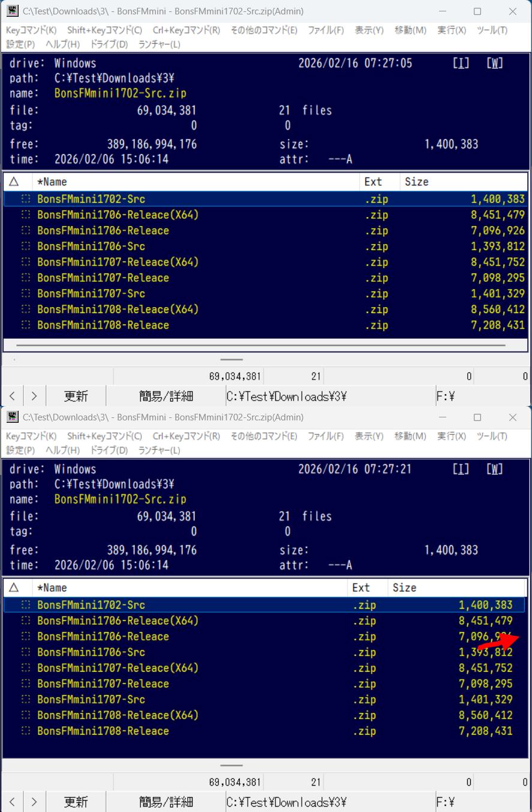Click file icon beside BonsFMmini1707-Src in upper list
The image size is (532, 812).
[26, 294]
